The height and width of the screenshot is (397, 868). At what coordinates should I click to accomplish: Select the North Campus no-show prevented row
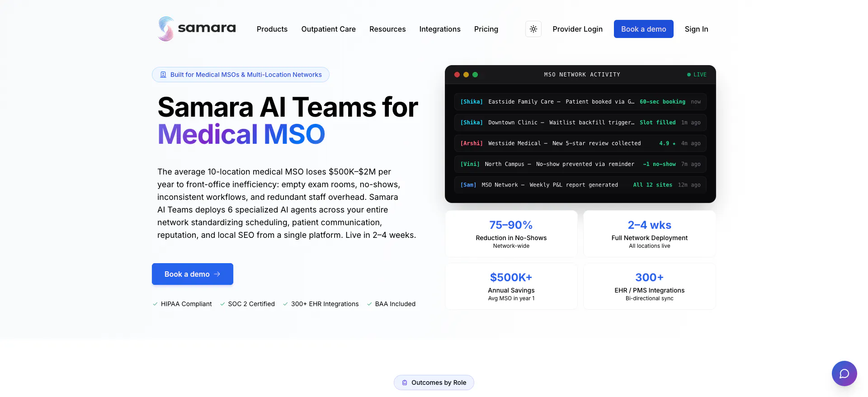point(580,164)
